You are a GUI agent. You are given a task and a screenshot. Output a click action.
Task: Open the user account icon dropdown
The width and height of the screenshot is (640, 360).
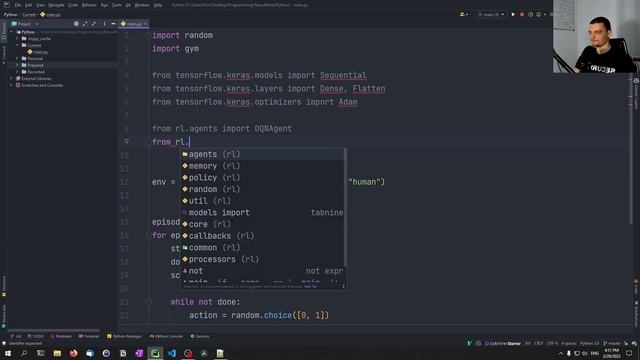[464, 14]
